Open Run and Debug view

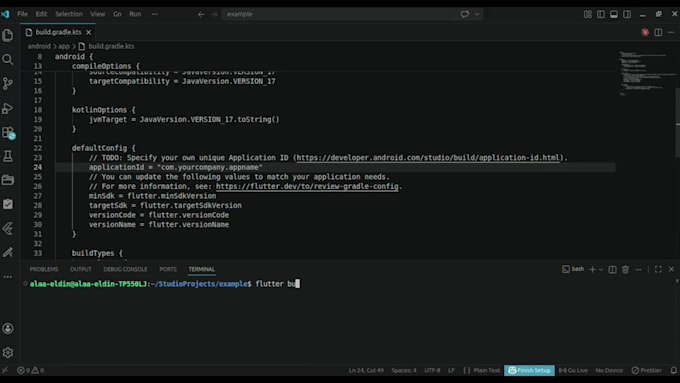click(x=8, y=108)
